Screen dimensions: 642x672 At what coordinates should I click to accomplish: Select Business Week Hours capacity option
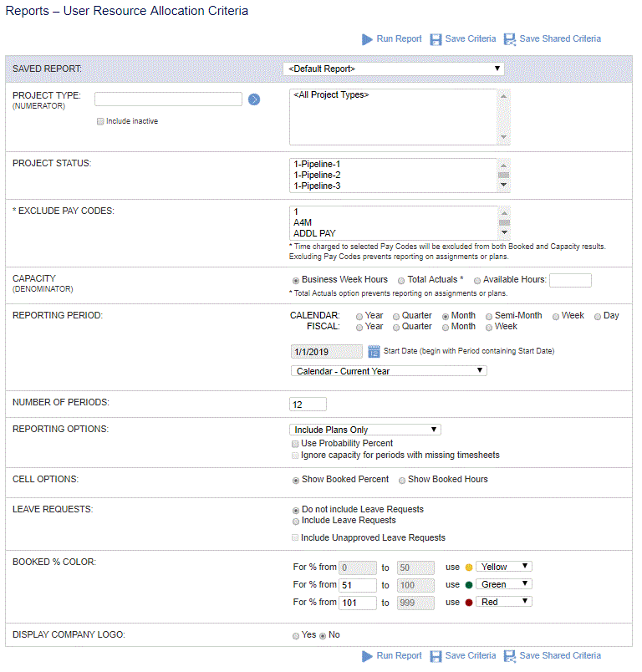pos(296,281)
